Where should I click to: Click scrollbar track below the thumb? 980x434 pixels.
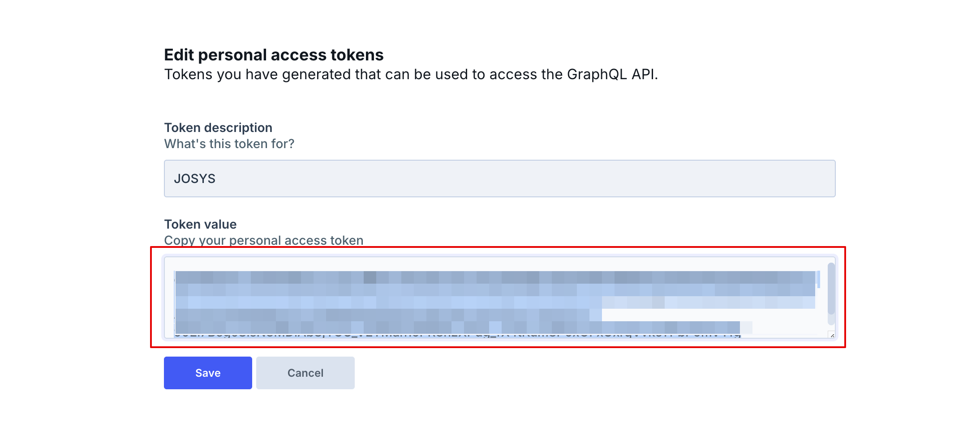click(x=831, y=319)
